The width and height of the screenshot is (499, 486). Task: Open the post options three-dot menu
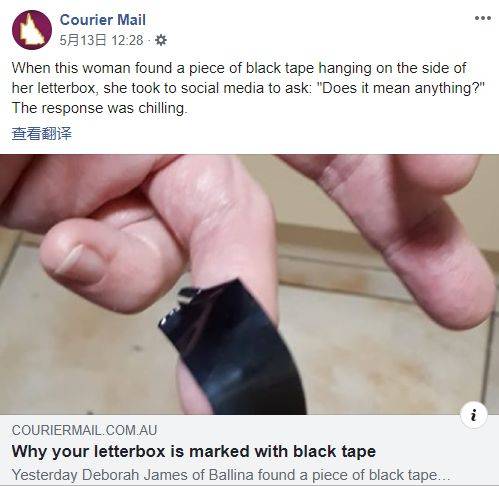click(x=482, y=18)
